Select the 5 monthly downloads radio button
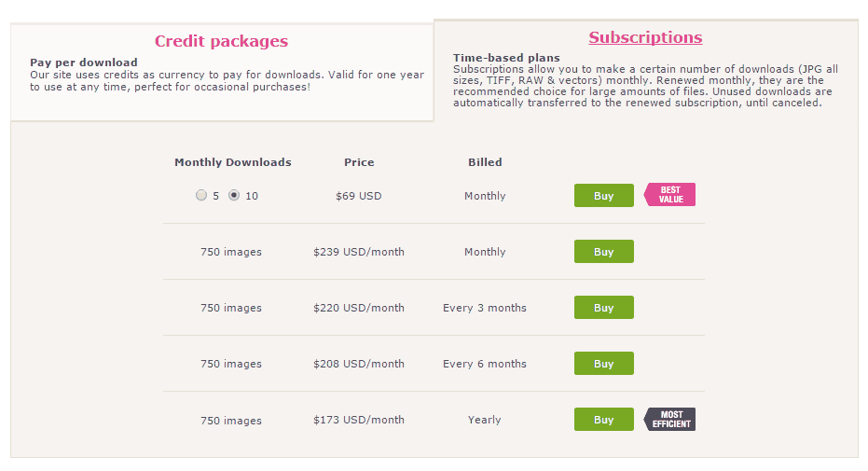The image size is (868, 471). point(201,195)
